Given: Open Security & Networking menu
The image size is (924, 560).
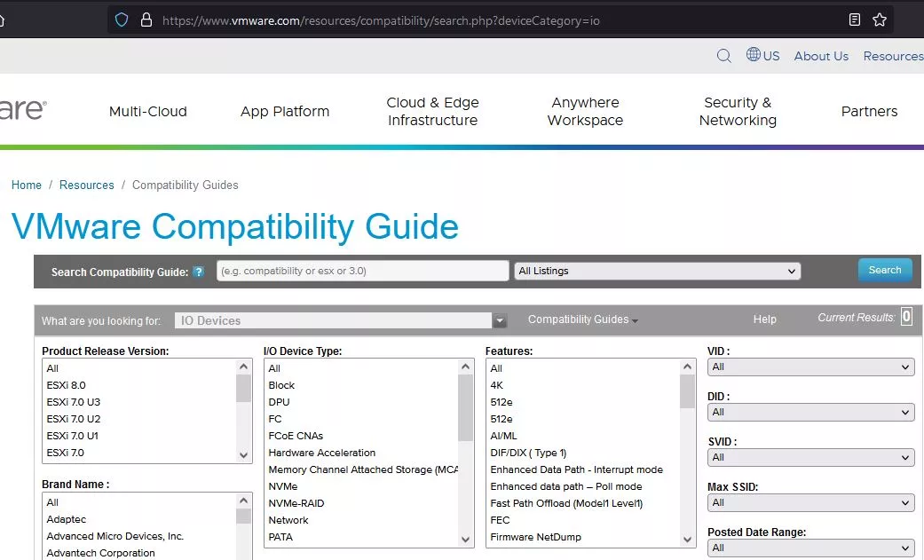Looking at the screenshot, I should [x=738, y=112].
